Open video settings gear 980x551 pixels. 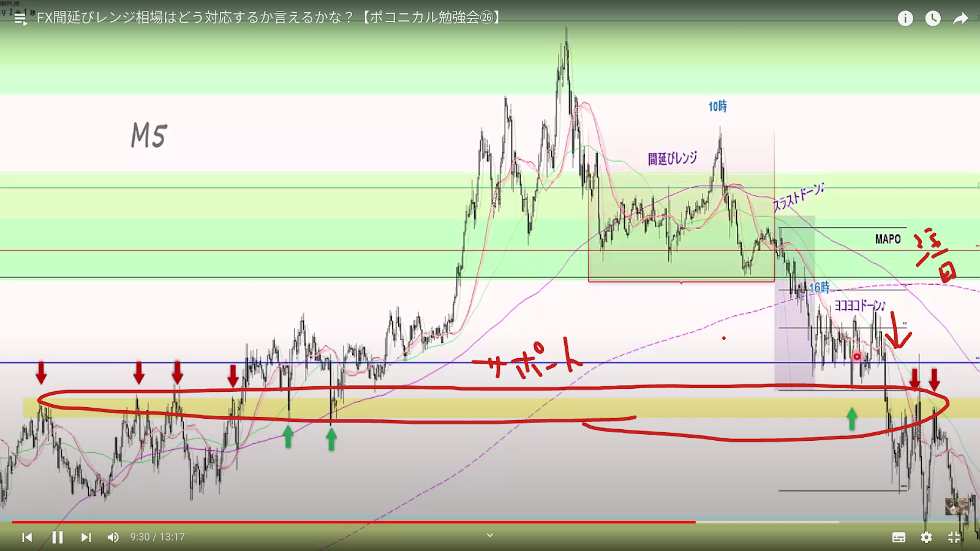926,537
